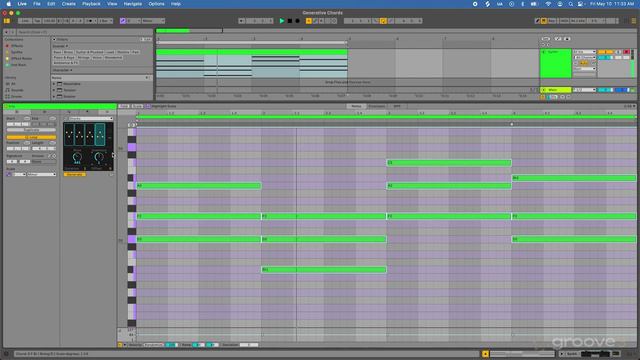The image size is (640, 360).
Task: Adjust the right knob in generator panel
Action: (x=98, y=158)
